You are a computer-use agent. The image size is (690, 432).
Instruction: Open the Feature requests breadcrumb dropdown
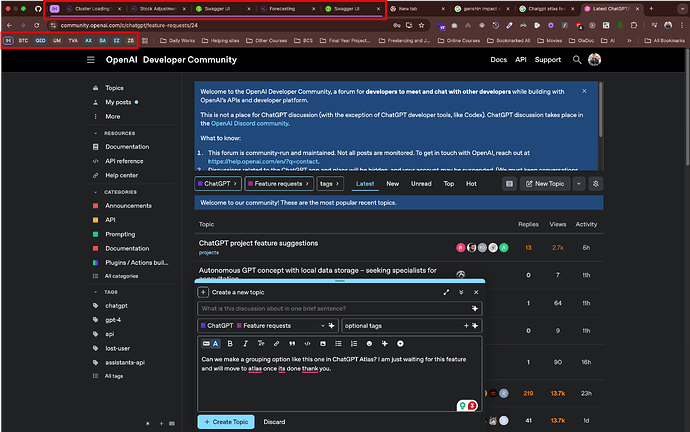tap(279, 184)
